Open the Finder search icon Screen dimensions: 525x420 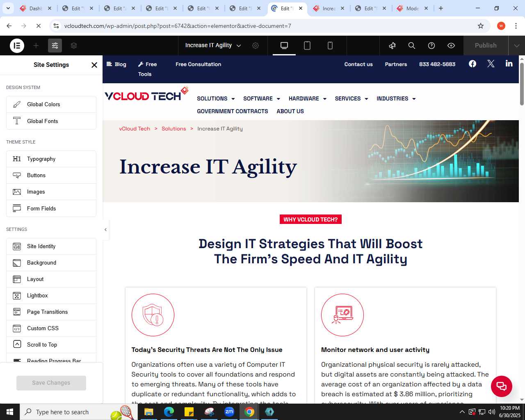[412, 46]
